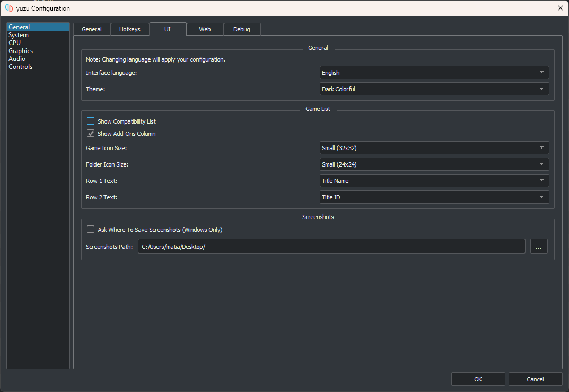This screenshot has height=392, width=569.
Task: Open the Theme dropdown
Action: (434, 89)
